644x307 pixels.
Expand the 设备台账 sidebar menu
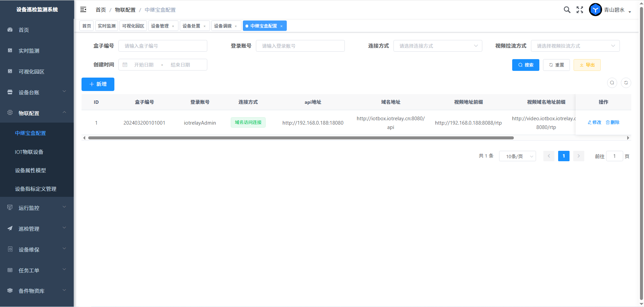tap(37, 92)
